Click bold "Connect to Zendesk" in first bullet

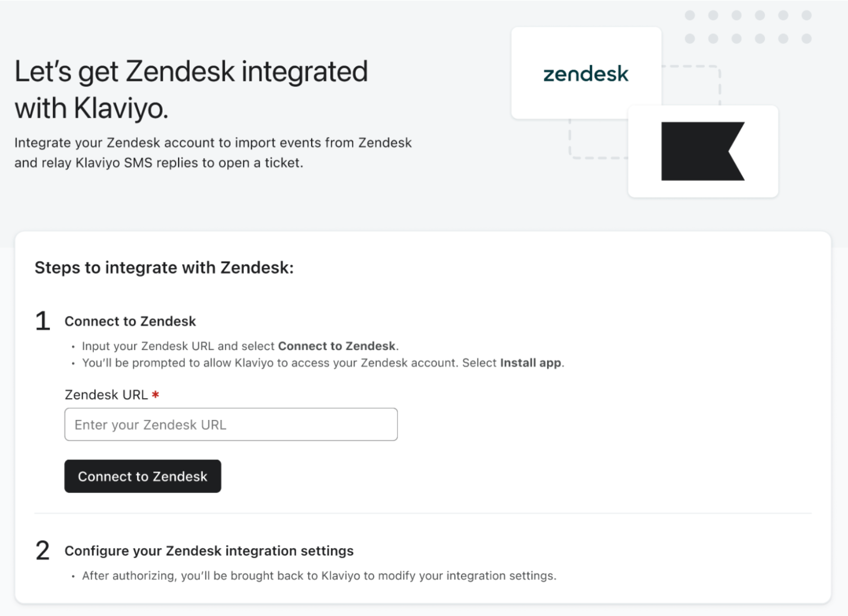click(337, 346)
